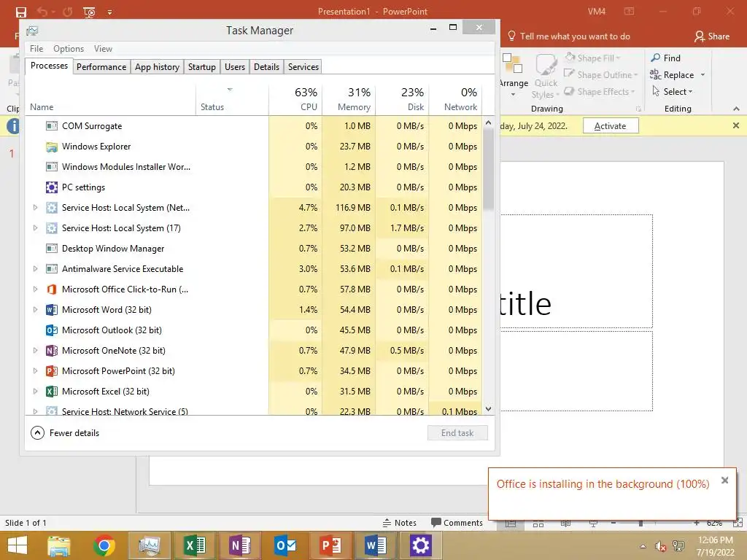Click Start From Beginning icon in PowerPoint toolbar

(x=89, y=12)
